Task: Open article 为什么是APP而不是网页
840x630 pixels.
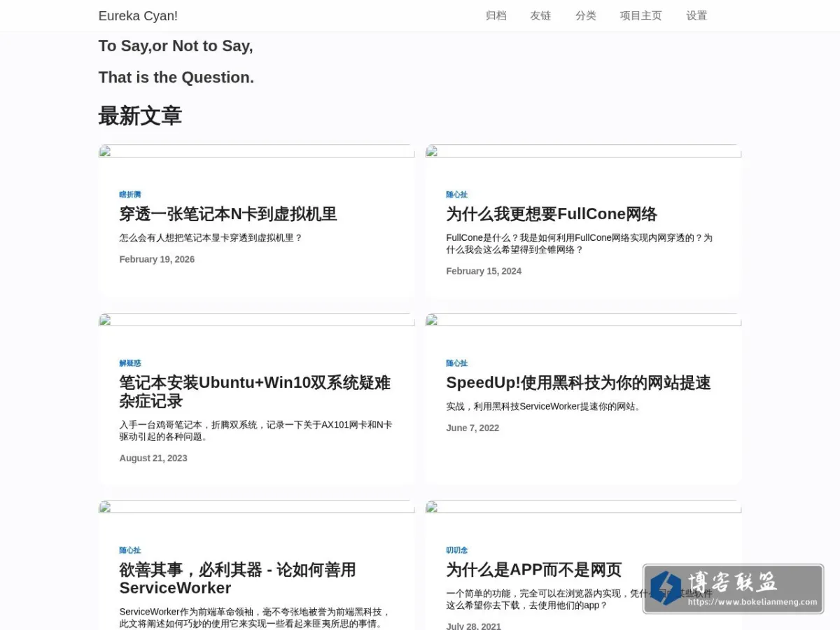Action: pos(533,570)
